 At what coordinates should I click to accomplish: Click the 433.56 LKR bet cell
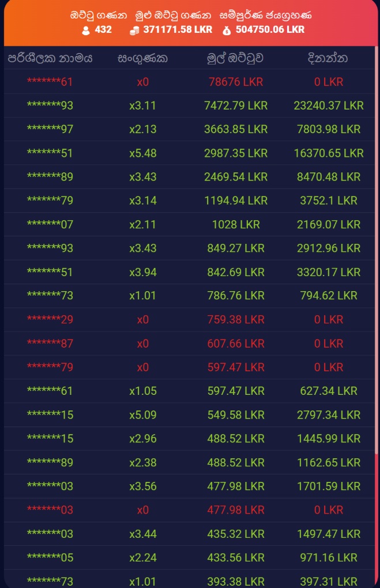(x=236, y=557)
